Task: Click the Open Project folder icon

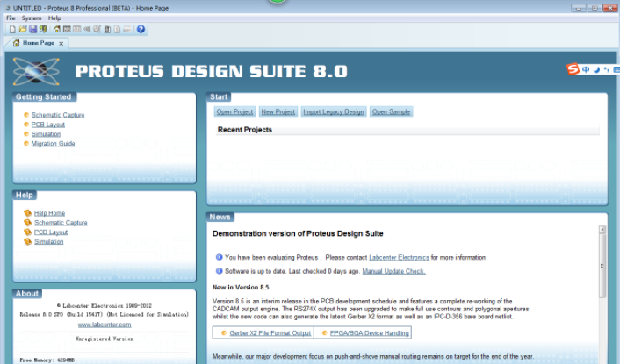Action: [23, 29]
